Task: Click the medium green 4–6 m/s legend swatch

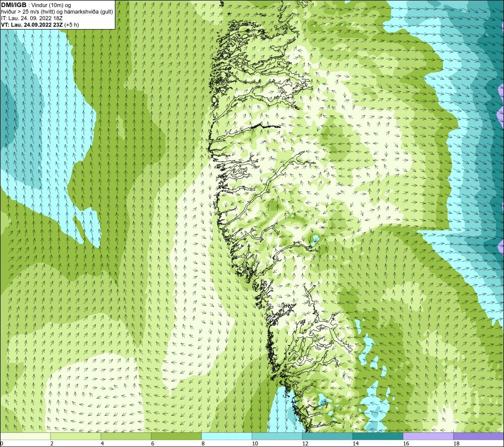Action: pyautogui.click(x=126, y=436)
